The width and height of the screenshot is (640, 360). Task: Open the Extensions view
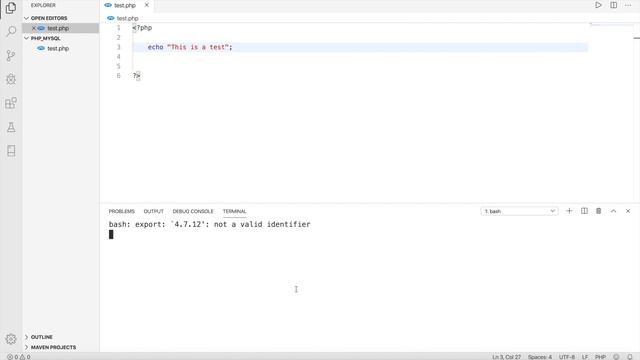pyautogui.click(x=11, y=103)
